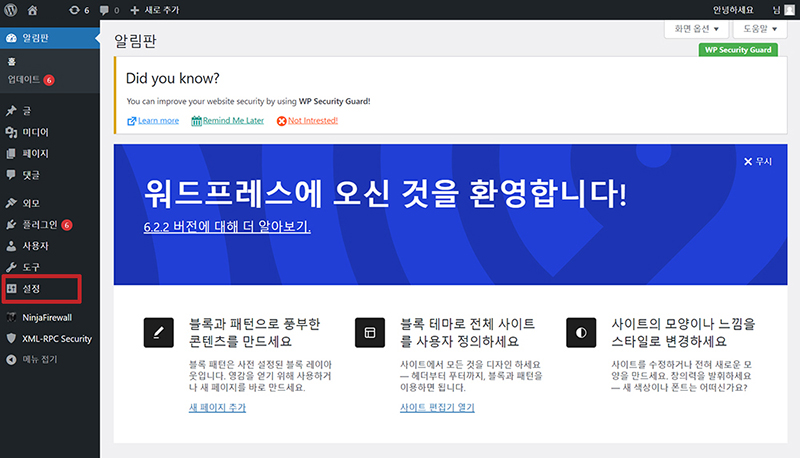Visit site via home icon

point(33,10)
